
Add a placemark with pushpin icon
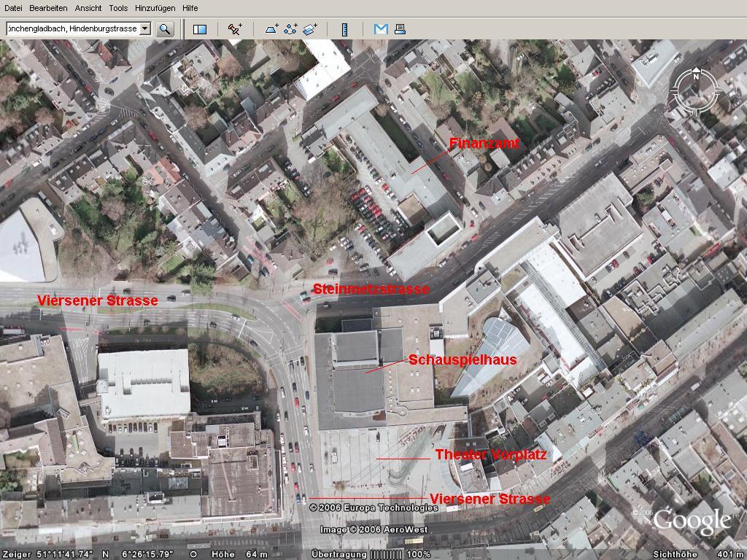(235, 29)
